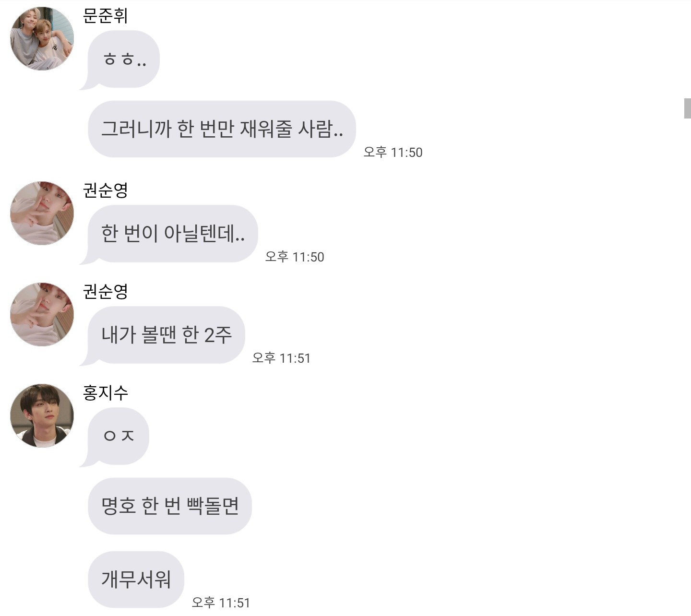Click the sender name 문준휘
691x616 pixels.
click(x=105, y=16)
